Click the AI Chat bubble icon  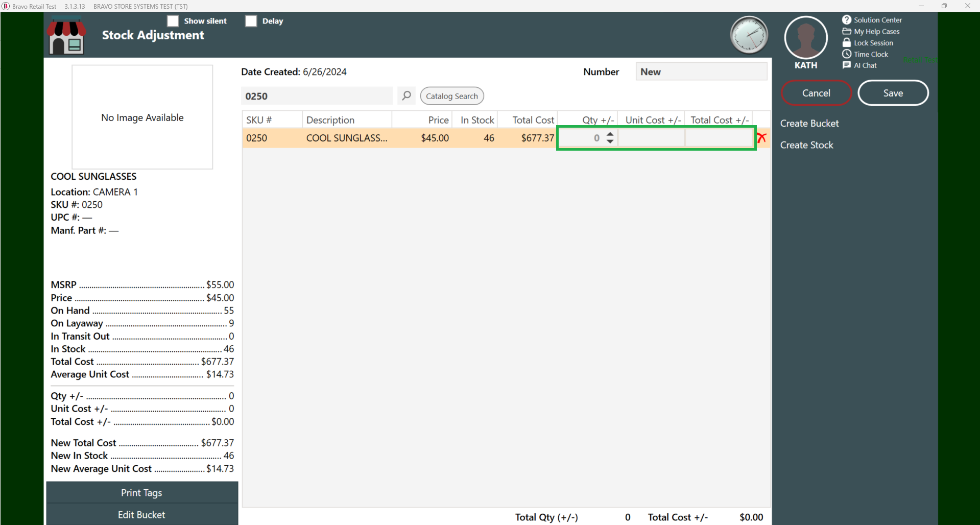pos(847,65)
